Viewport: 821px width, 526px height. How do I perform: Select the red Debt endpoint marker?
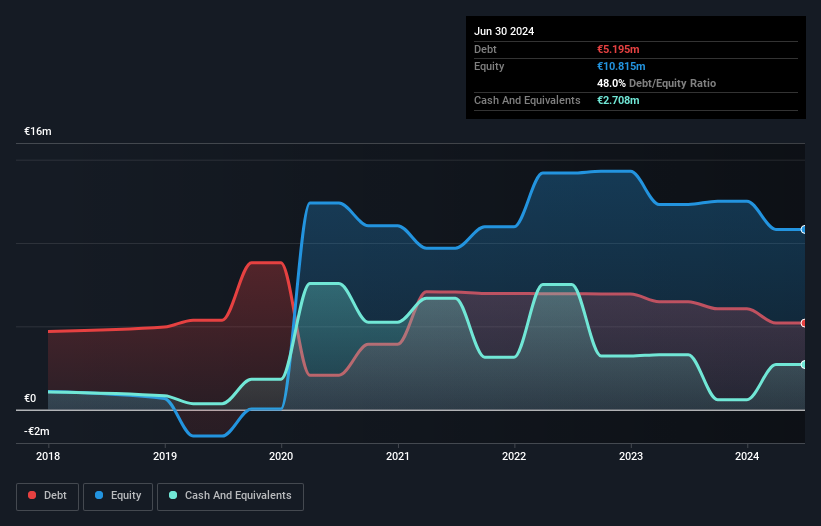coord(804,323)
